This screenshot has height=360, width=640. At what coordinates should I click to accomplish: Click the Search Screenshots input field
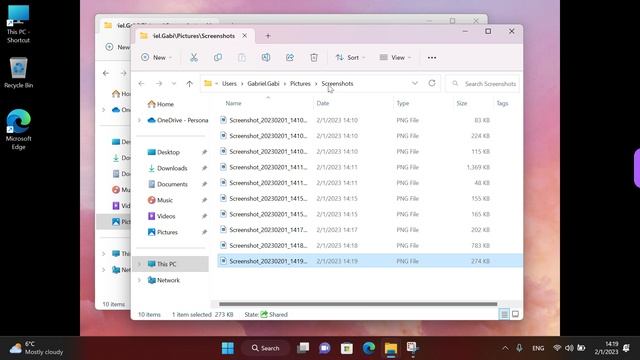pos(483,84)
